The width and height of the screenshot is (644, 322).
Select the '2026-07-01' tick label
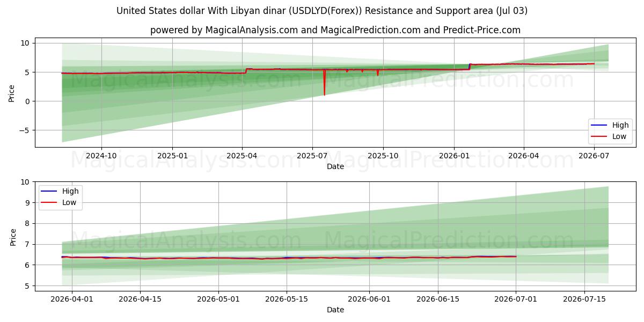point(516,299)
